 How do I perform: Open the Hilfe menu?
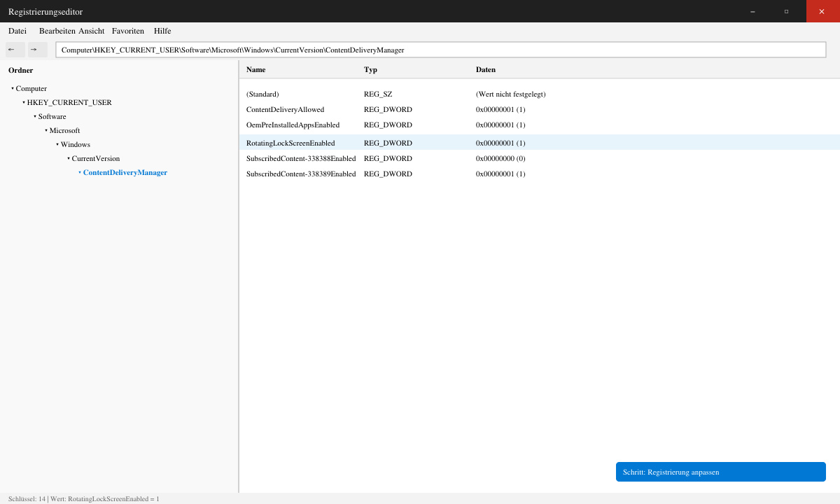point(162,31)
